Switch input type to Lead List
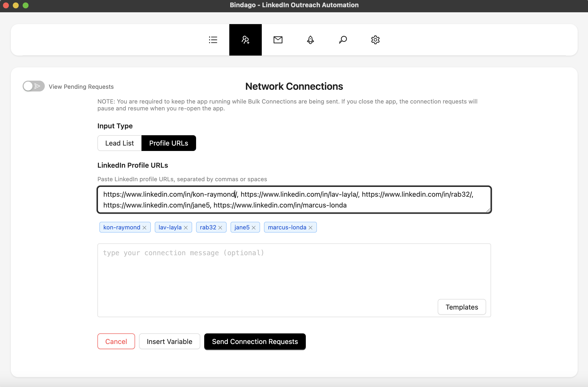 click(119, 143)
